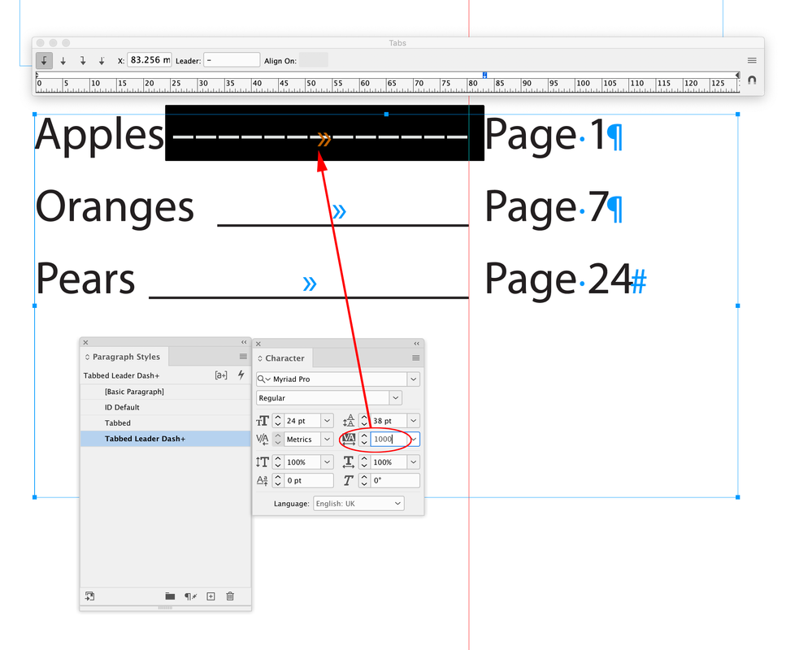
Task: Select the right-justified tab alignment button
Action: click(x=82, y=61)
